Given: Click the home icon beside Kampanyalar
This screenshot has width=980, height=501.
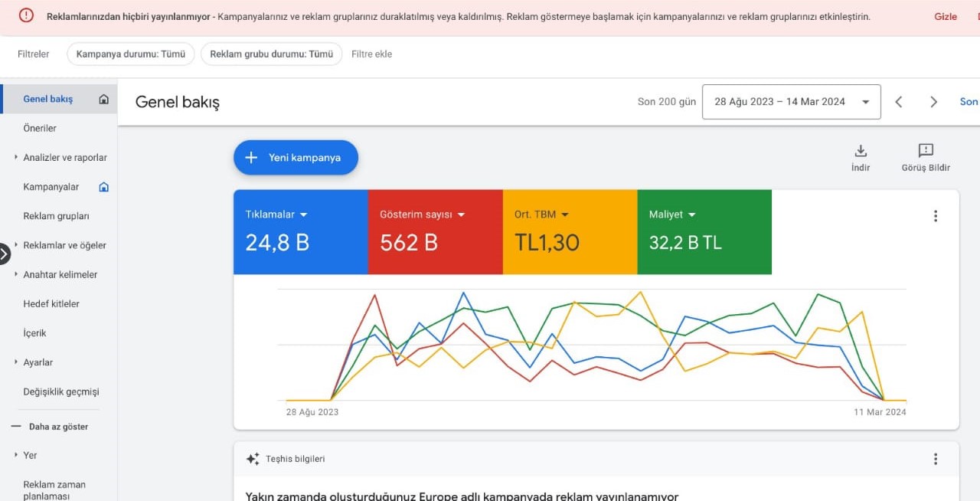Looking at the screenshot, I should [104, 187].
